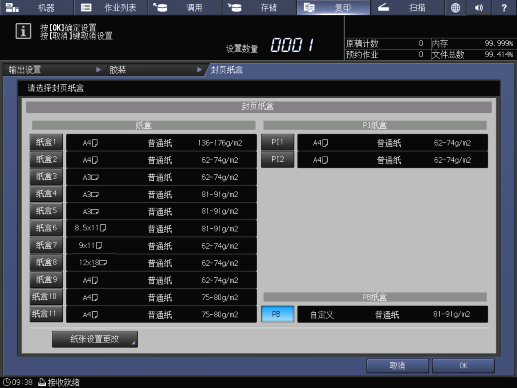The height and width of the screenshot is (388, 517).
Task: Click the information icon beside the message
Action: pos(23,31)
